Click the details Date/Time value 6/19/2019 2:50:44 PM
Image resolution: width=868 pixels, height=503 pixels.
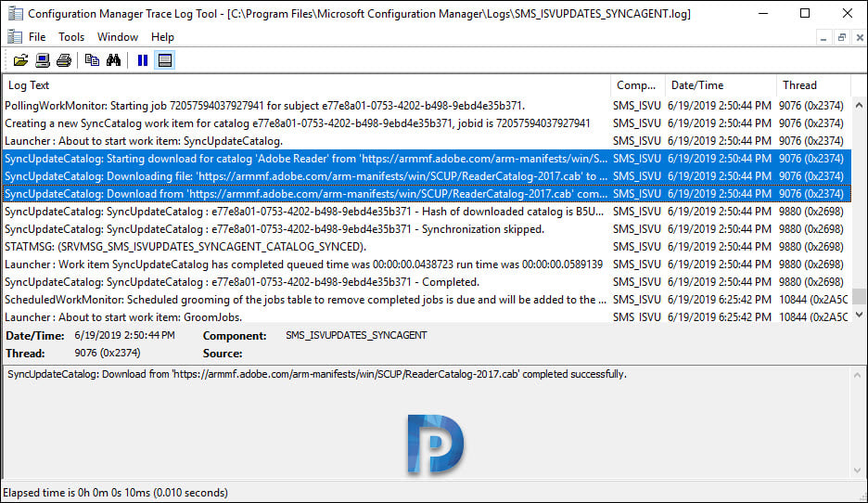click(124, 335)
